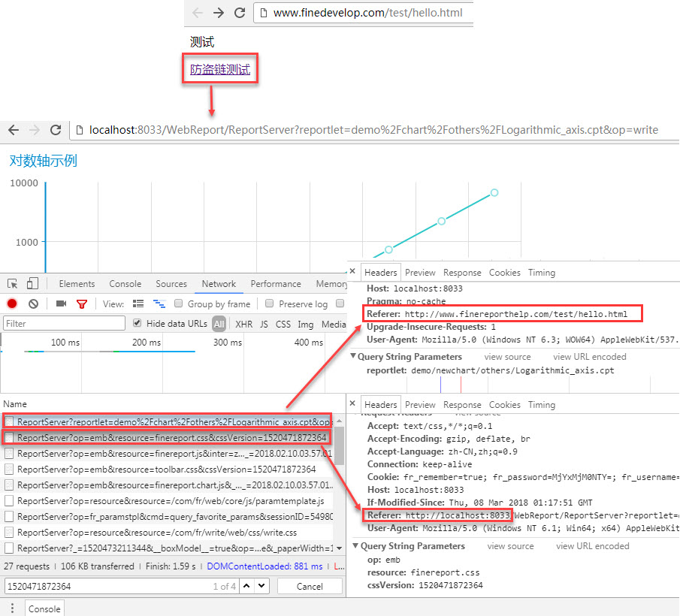680x616 pixels.
Task: Cancel the network search
Action: [x=310, y=586]
